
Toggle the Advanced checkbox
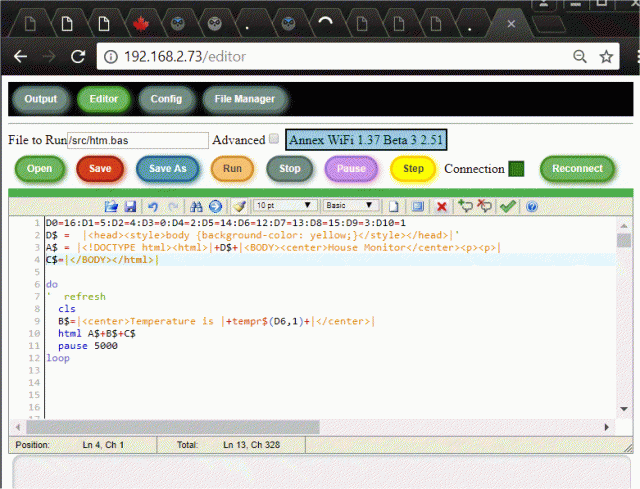pos(275,140)
